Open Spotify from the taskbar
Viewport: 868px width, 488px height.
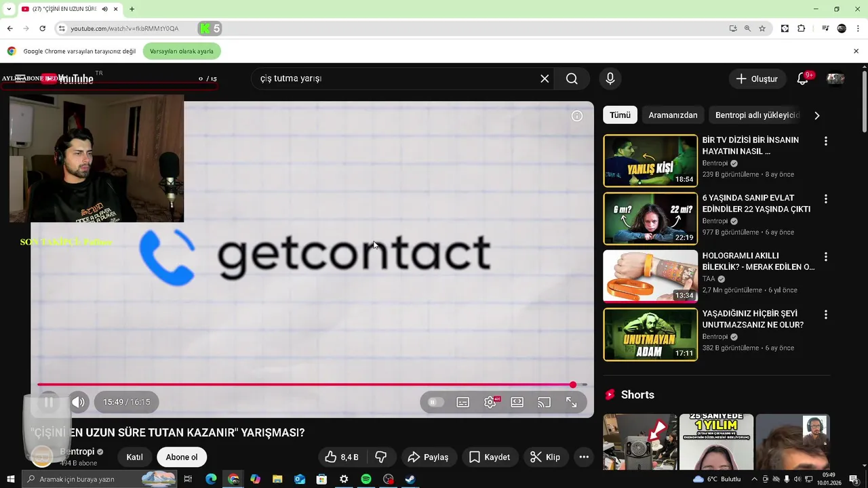pyautogui.click(x=366, y=479)
